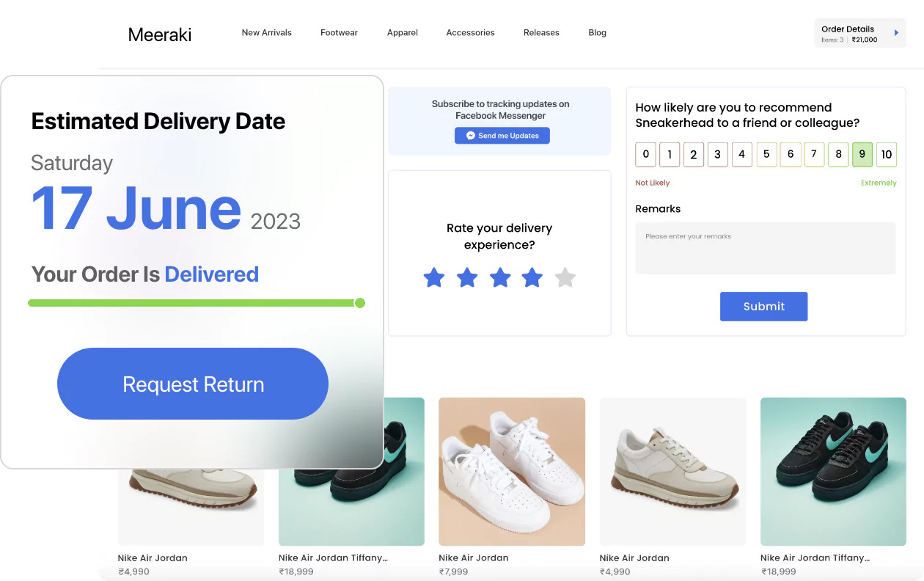Submit the recommendation feedback

[763, 307]
